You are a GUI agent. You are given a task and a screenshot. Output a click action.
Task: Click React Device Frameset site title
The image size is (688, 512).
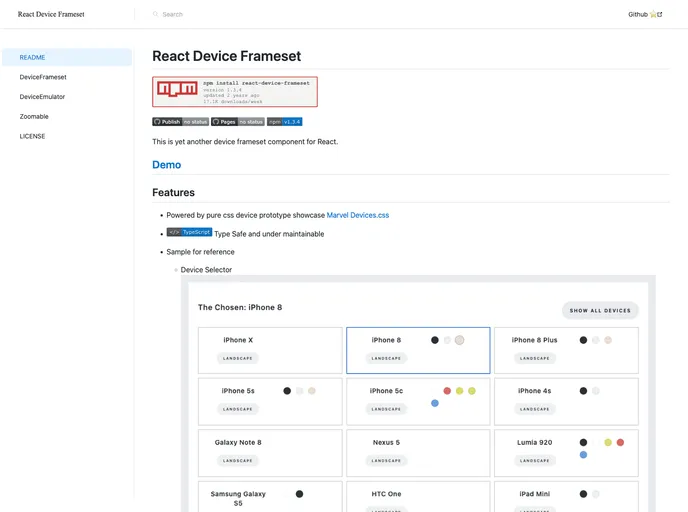point(51,14)
